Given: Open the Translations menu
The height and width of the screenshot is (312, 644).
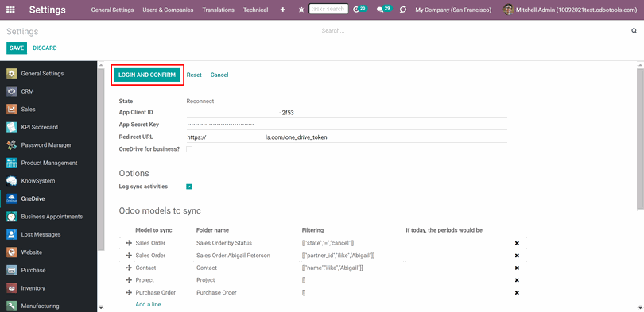Looking at the screenshot, I should [218, 10].
